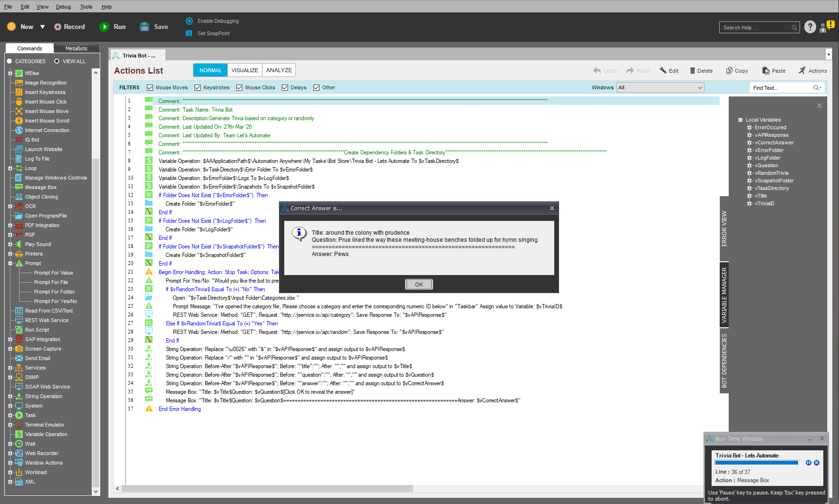Select the Open Program/File icon
Screen dimensions: 839x504
[19, 216]
